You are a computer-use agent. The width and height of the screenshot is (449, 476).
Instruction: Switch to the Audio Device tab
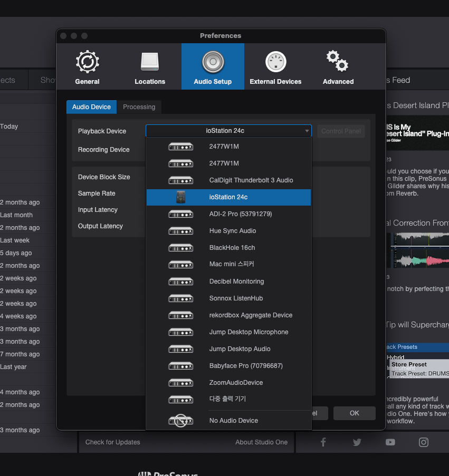pyautogui.click(x=91, y=107)
